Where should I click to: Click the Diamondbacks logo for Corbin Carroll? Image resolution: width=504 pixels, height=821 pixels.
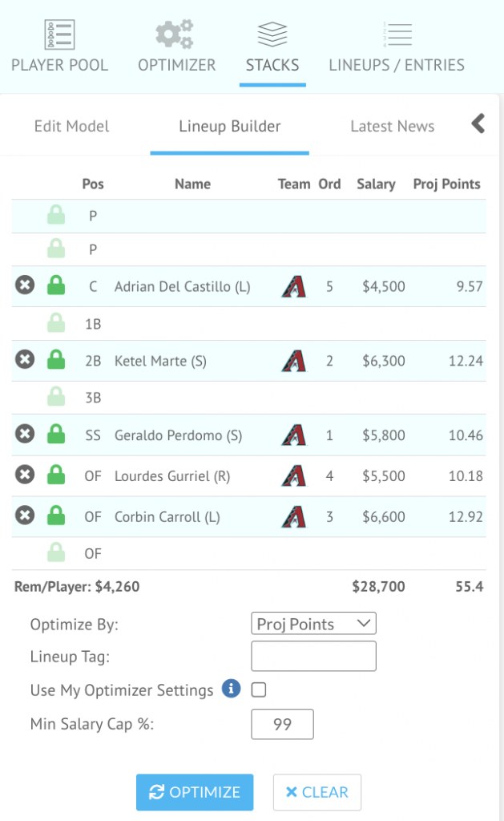[x=293, y=516]
